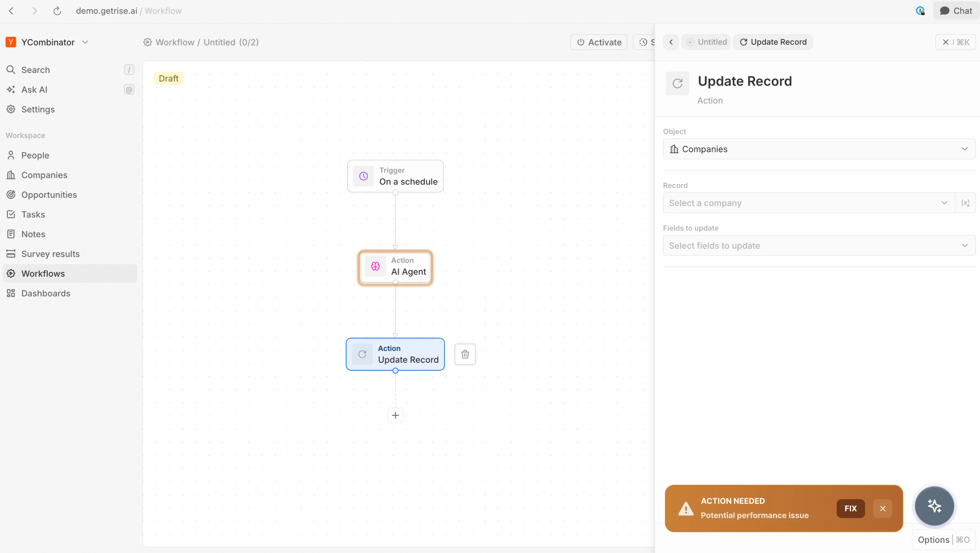Viewport: 980px width, 553px height.
Task: Open the workflow version history clock icon
Action: 644,42
